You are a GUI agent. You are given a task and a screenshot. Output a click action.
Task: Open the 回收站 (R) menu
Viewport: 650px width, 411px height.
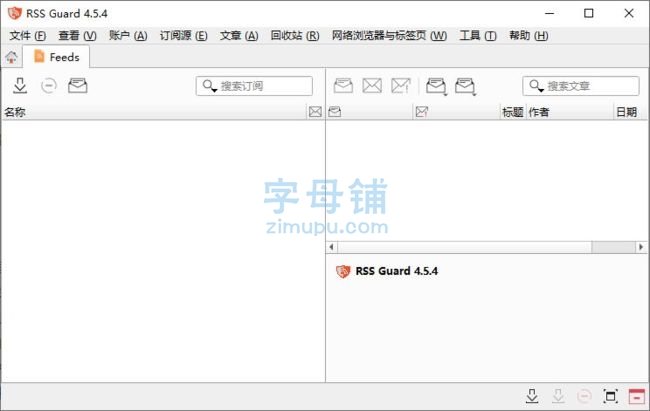[295, 36]
